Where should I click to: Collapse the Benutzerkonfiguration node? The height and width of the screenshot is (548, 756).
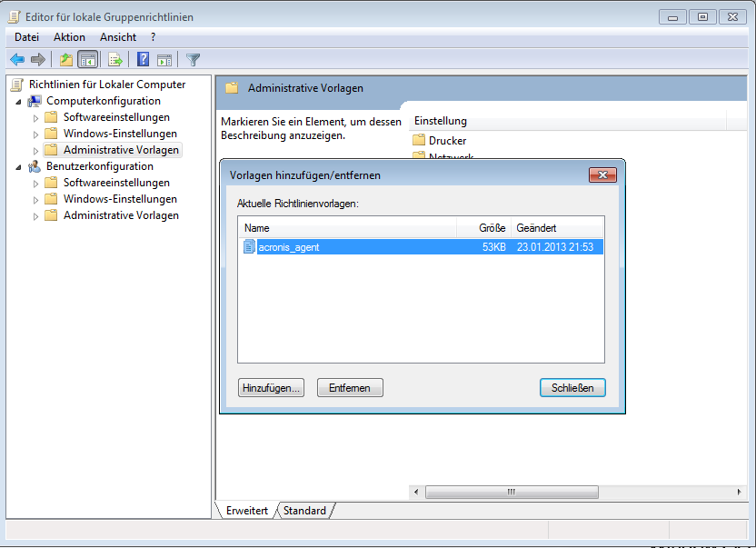point(18,167)
